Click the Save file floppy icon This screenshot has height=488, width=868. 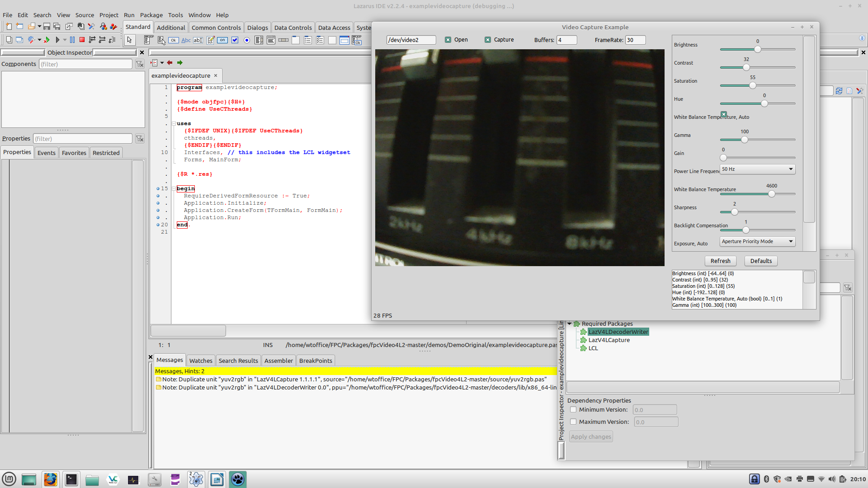47,27
